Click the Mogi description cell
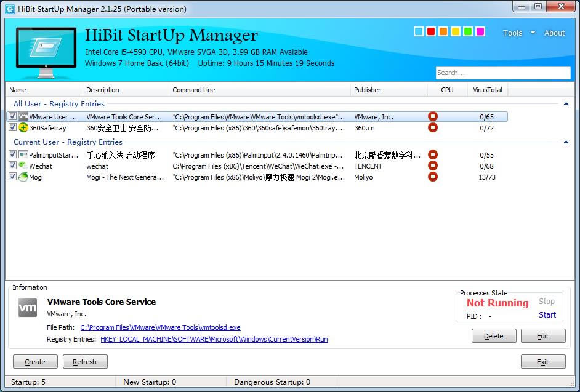The height and width of the screenshot is (392, 580). 125,177
